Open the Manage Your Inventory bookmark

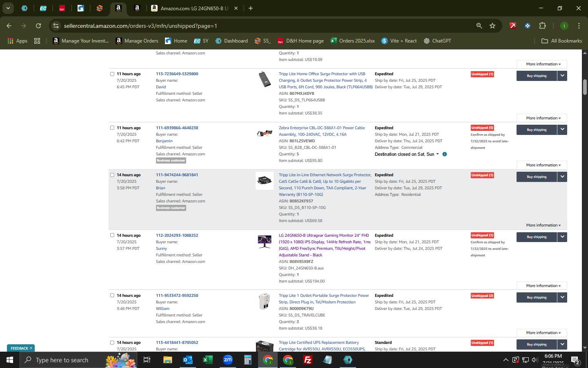81,41
